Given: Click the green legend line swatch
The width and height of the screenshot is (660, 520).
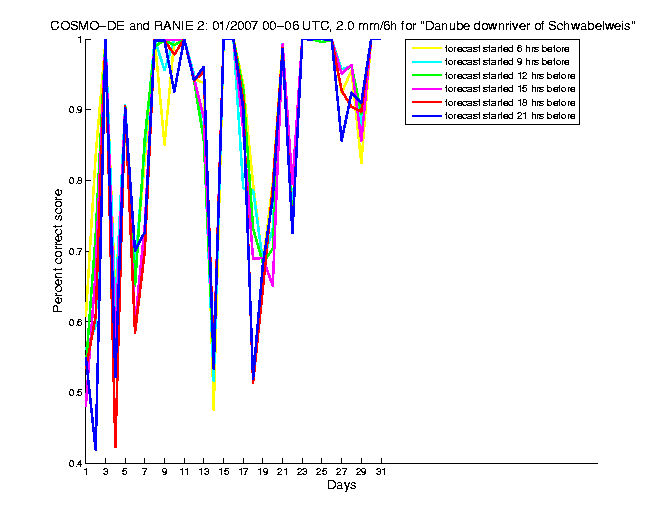Looking at the screenshot, I should [427, 76].
